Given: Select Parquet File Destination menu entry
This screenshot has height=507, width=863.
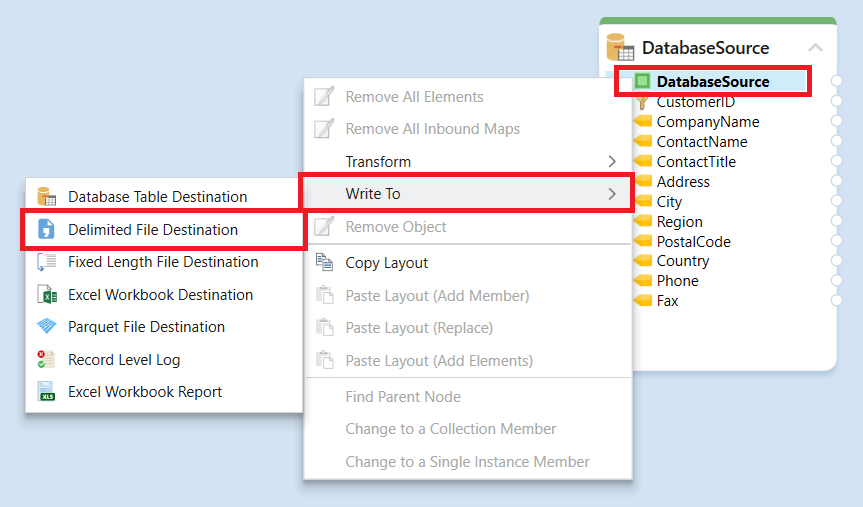Looking at the screenshot, I should [146, 327].
